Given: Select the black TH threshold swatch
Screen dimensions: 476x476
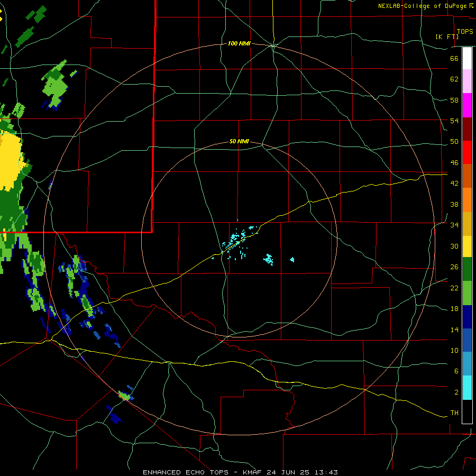Looking at the screenshot, I should tap(467, 411).
